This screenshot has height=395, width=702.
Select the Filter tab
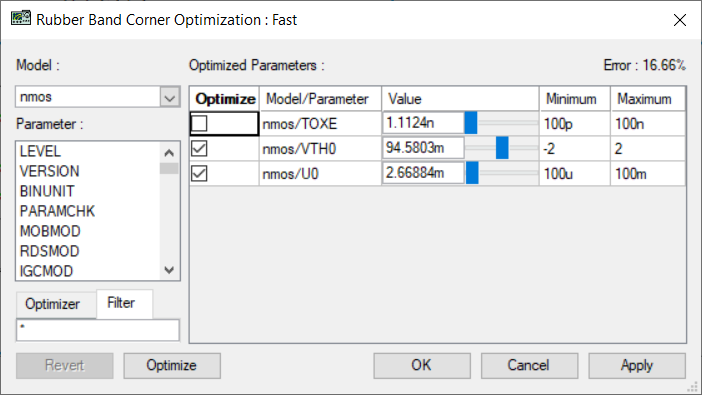(x=121, y=303)
